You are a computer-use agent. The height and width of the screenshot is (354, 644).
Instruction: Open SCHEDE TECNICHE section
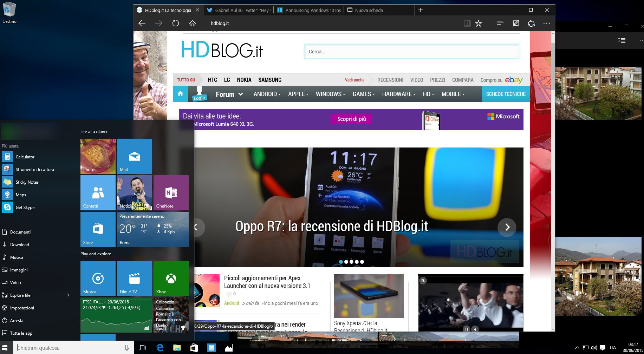pyautogui.click(x=506, y=94)
